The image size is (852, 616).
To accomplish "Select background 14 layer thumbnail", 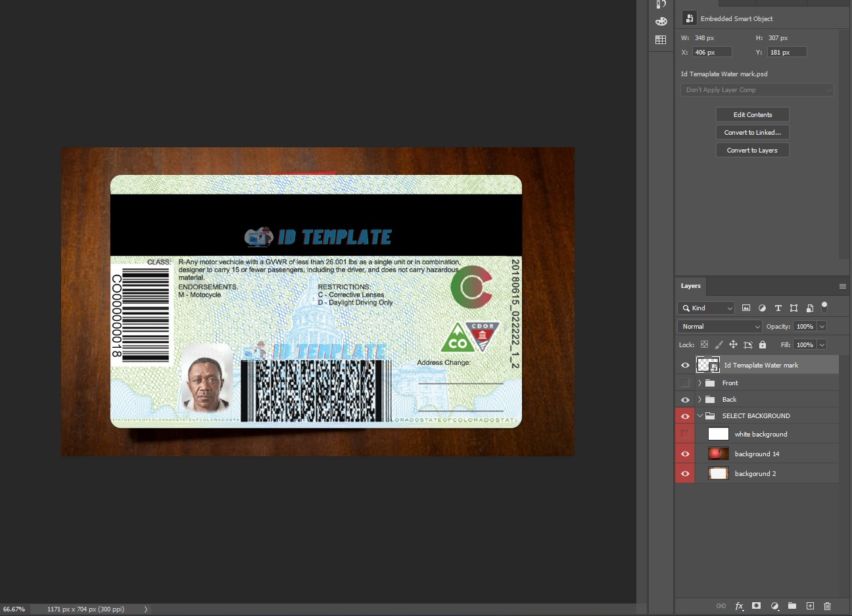I will coord(718,454).
